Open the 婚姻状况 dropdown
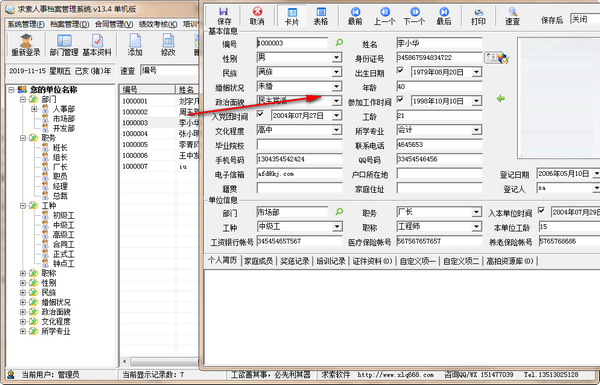The image size is (600, 385). [x=336, y=87]
